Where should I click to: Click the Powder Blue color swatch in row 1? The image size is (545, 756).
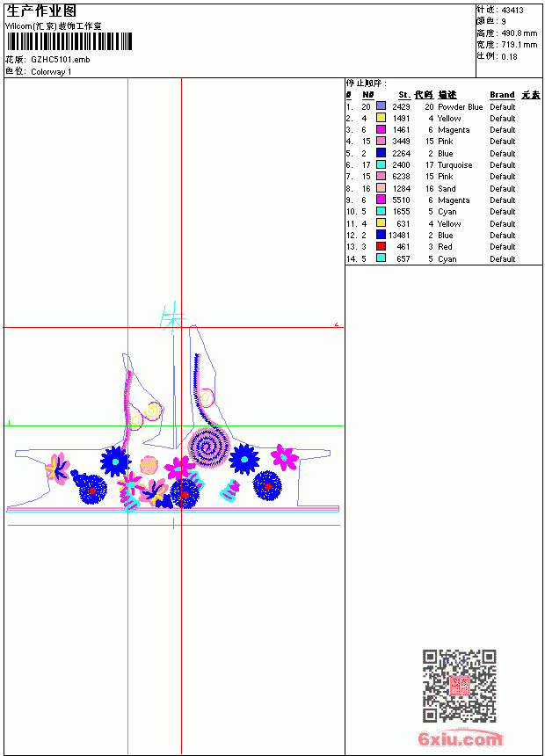[x=381, y=106]
